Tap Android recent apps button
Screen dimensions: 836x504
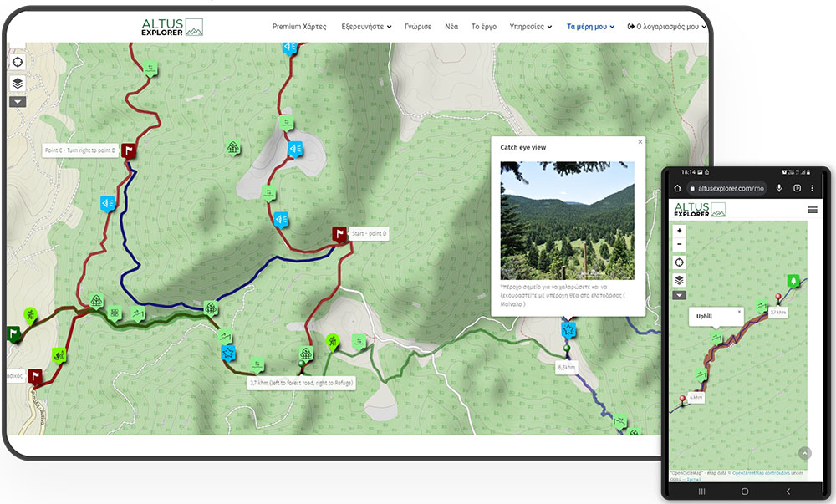pyautogui.click(x=701, y=491)
